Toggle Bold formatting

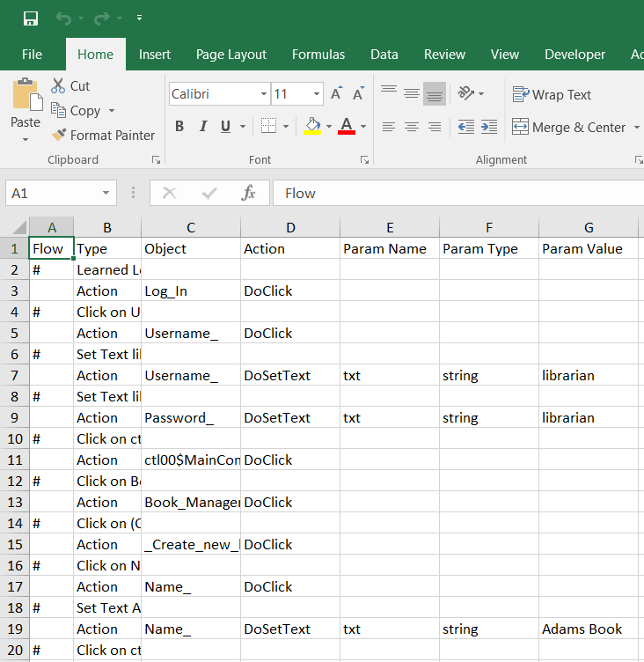click(x=179, y=127)
